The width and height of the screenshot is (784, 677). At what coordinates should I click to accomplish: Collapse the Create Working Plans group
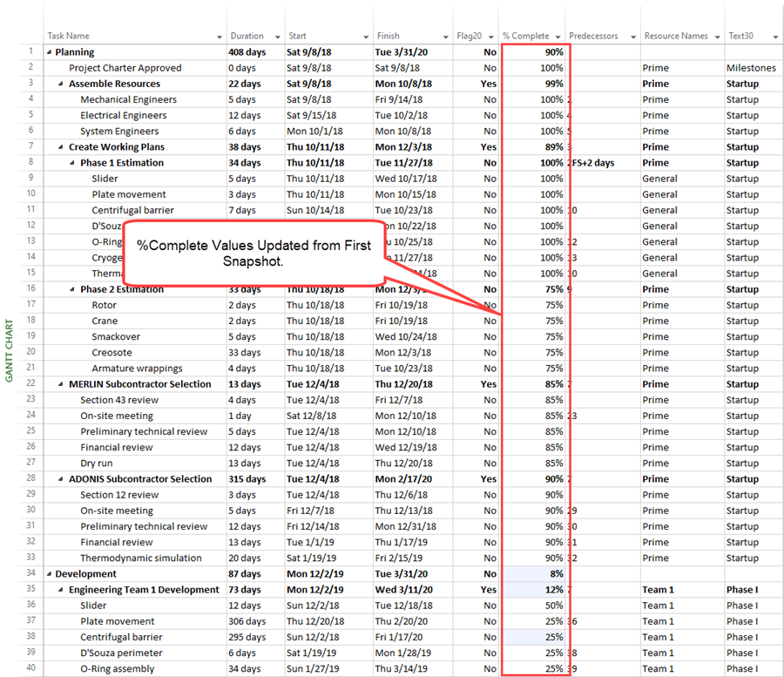point(59,146)
